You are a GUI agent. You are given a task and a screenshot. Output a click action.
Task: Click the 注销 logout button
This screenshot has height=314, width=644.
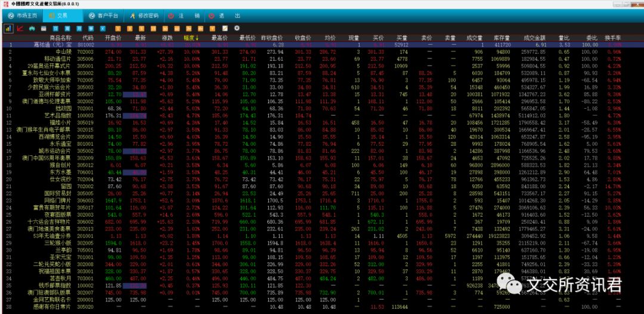click(x=184, y=16)
